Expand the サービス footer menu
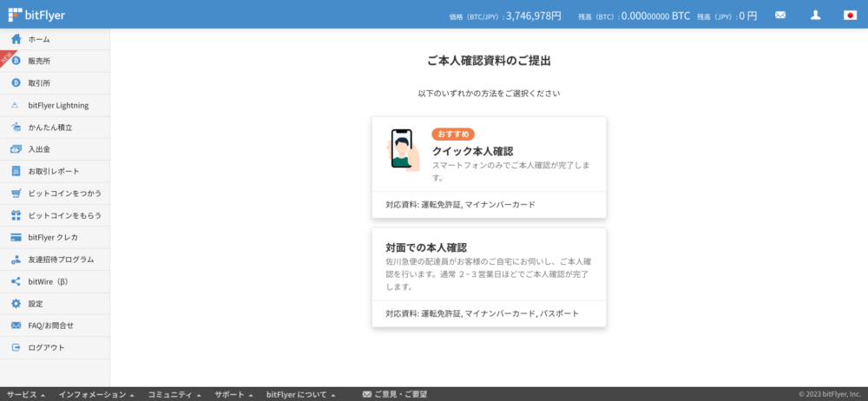The width and height of the screenshot is (868, 401). coord(26,394)
